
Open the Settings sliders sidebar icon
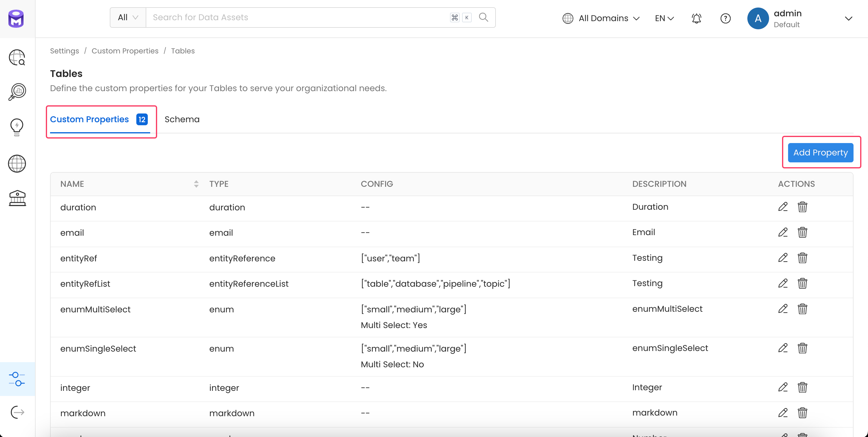coord(17,379)
